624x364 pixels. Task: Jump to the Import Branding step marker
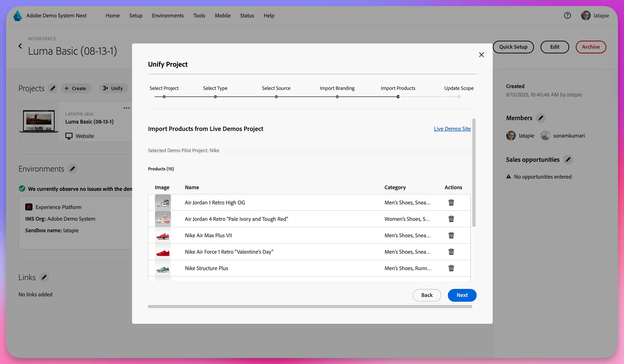coord(337,97)
